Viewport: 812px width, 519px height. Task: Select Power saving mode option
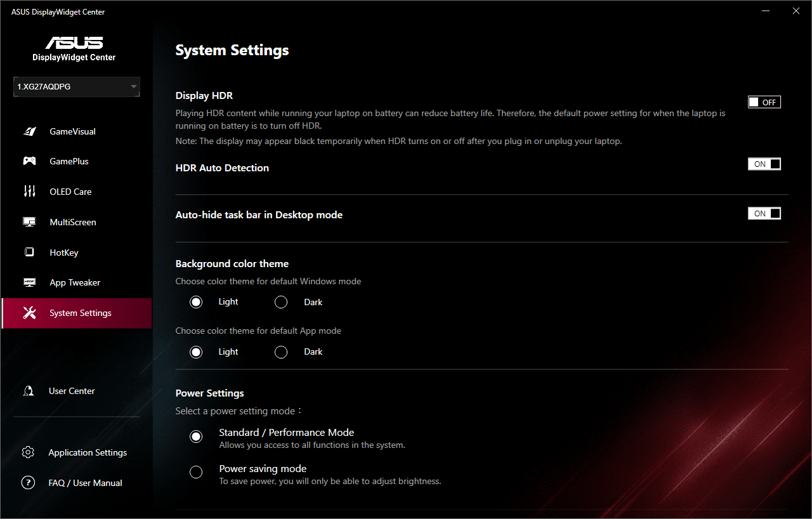tap(196, 472)
